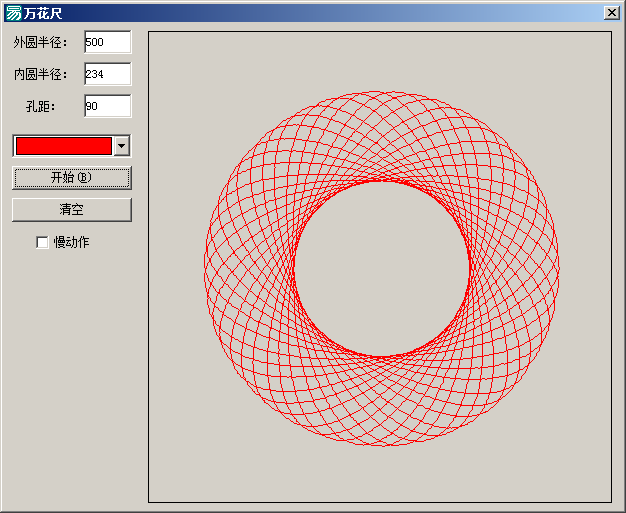Click the 孔距 input field showing 90
626x513 pixels.
[108, 106]
